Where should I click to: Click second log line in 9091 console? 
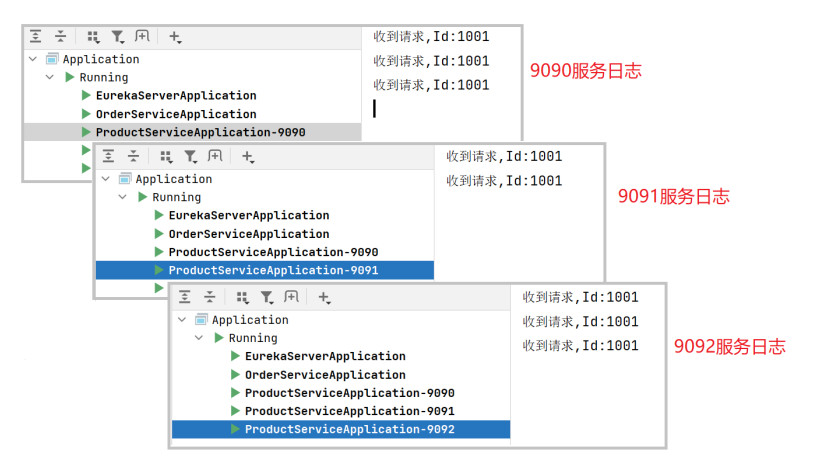click(x=504, y=181)
